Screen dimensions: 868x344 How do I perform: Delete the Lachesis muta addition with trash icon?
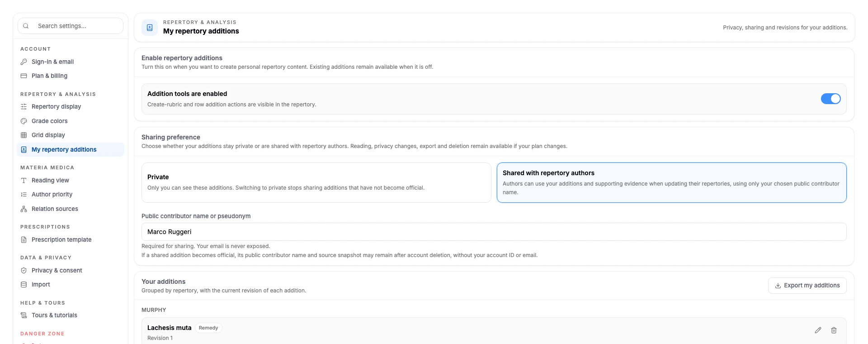click(834, 330)
